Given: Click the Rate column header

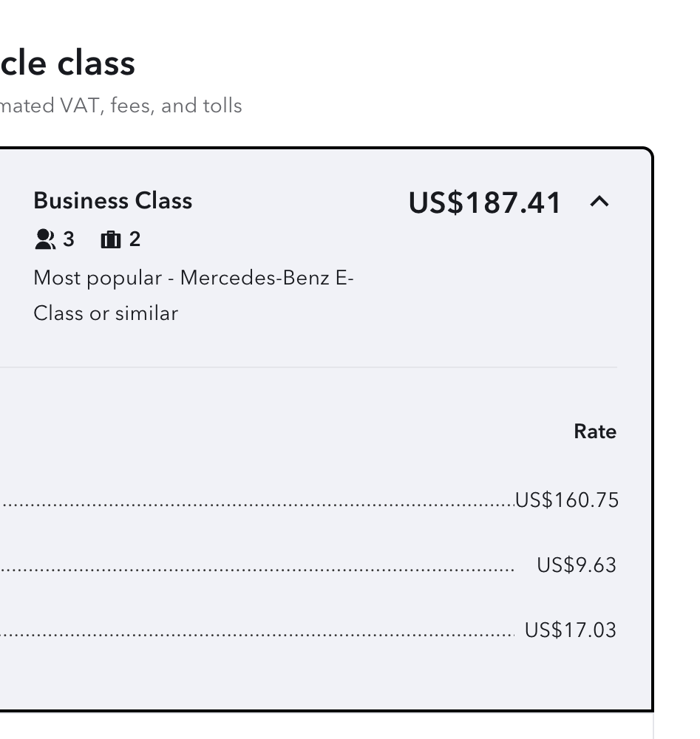Looking at the screenshot, I should click(x=594, y=432).
